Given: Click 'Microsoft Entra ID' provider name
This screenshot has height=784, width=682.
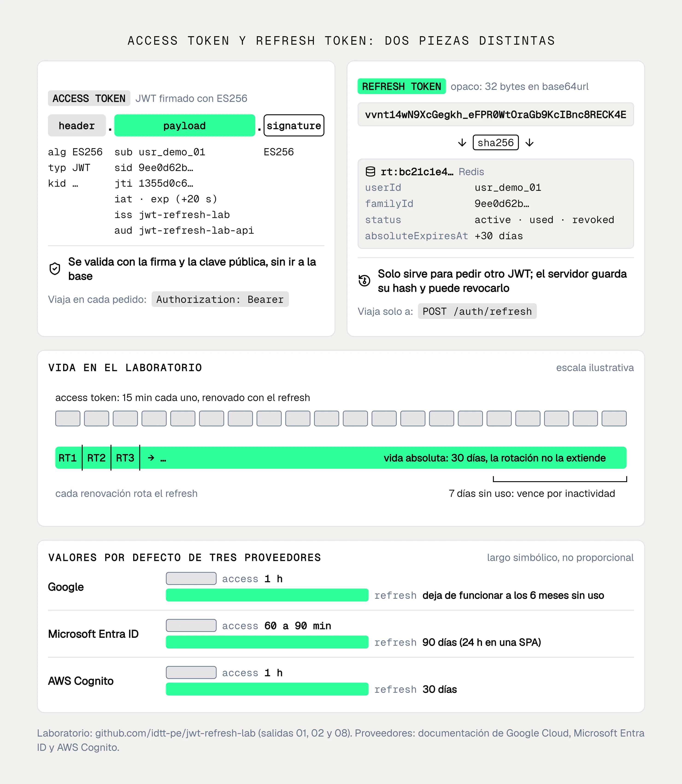Looking at the screenshot, I should tap(93, 634).
